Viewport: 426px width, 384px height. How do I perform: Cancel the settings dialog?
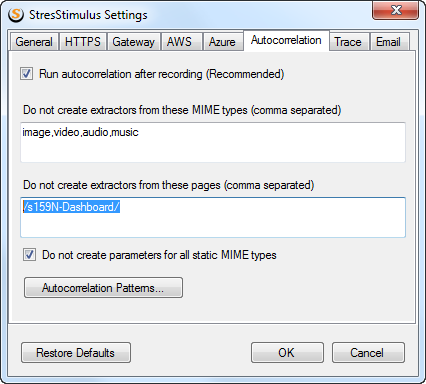(368, 353)
